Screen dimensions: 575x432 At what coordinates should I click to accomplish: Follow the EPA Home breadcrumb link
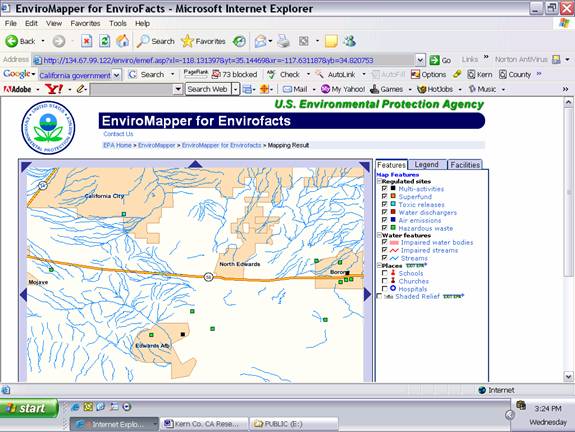tap(117, 145)
